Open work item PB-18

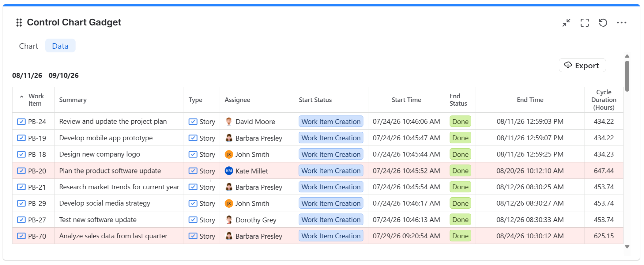[37, 154]
